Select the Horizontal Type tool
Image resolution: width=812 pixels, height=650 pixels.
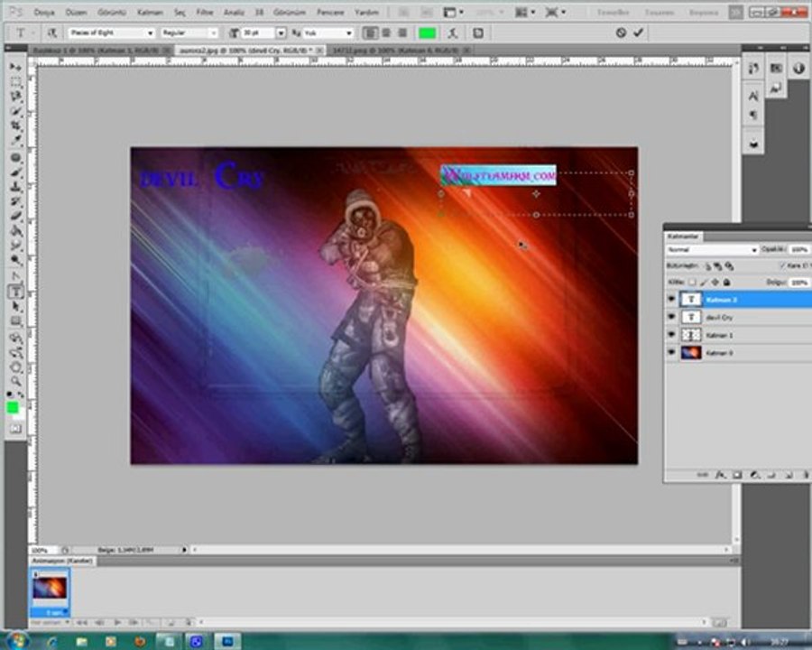[15, 292]
